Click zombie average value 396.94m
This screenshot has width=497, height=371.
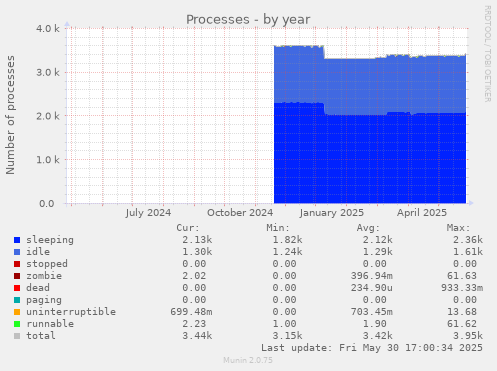(371, 276)
